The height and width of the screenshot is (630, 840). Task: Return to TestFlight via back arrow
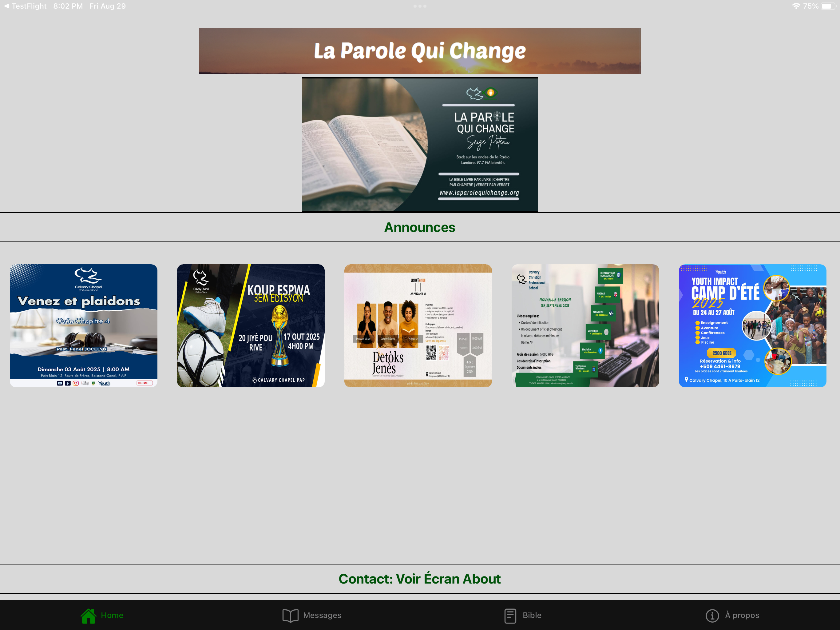tap(25, 6)
